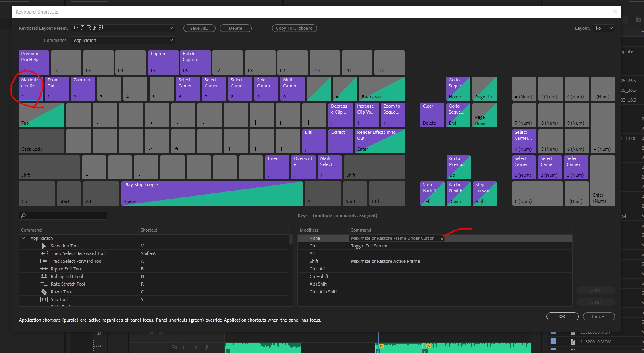Select the Enter (Num) key
The width and height of the screenshot is (644, 353).
coord(603,180)
